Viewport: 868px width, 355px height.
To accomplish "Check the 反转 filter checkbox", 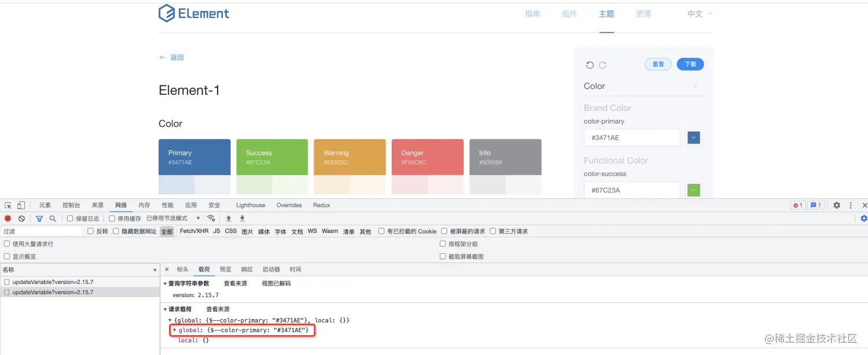I will (90, 231).
